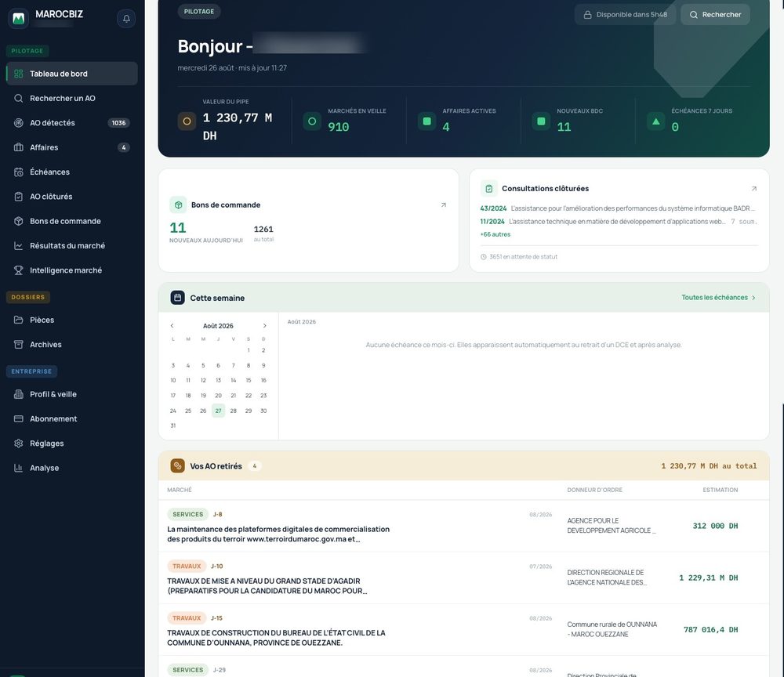The height and width of the screenshot is (677, 784).
Task: Click the SERVICES tag with J-8
Action: pyautogui.click(x=187, y=514)
